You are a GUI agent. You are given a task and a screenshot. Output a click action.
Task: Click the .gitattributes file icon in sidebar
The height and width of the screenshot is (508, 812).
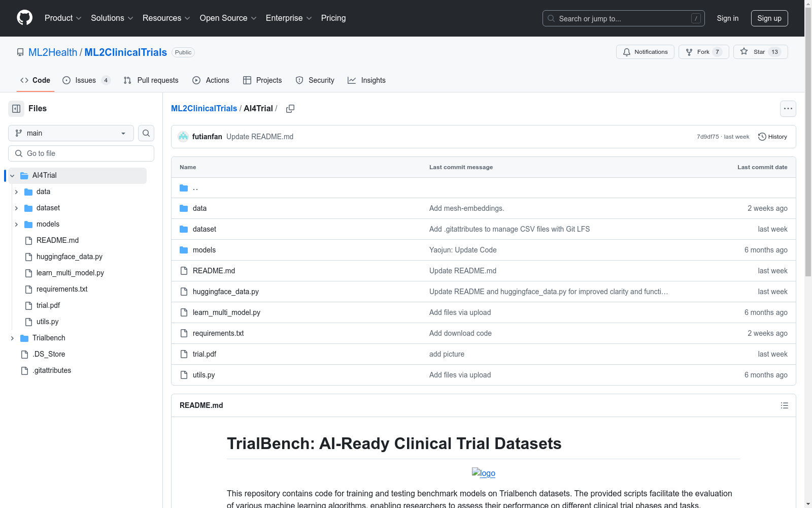[x=24, y=370]
